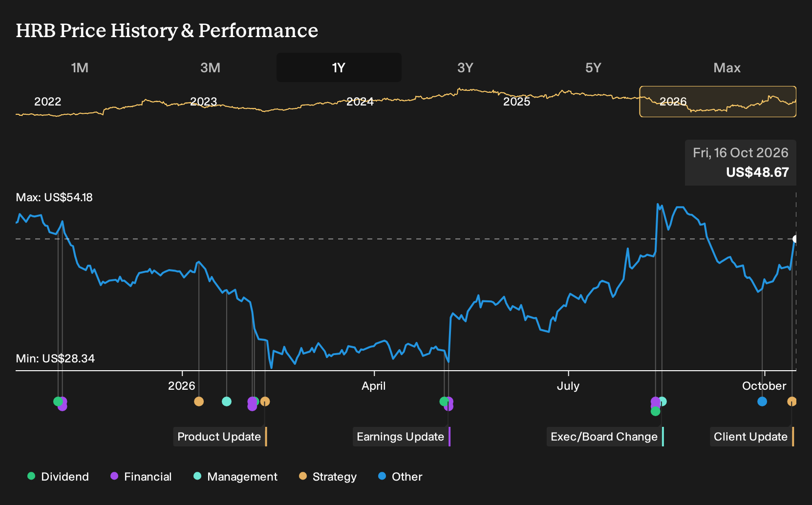Open the Earnings Update event label
The width and height of the screenshot is (812, 505).
401,437
